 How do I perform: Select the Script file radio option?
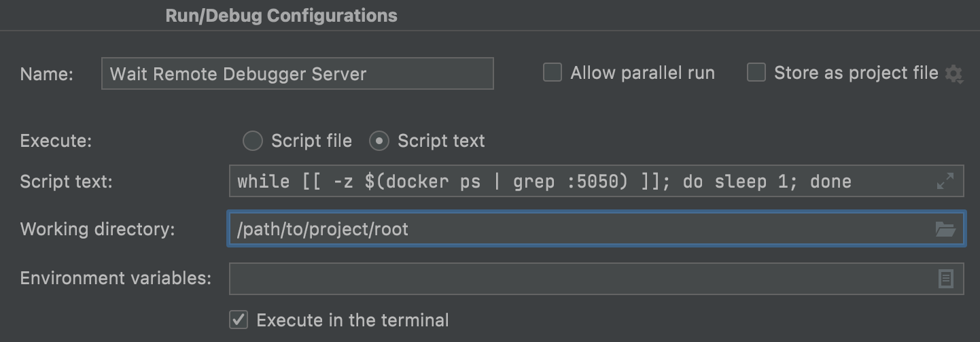(253, 141)
